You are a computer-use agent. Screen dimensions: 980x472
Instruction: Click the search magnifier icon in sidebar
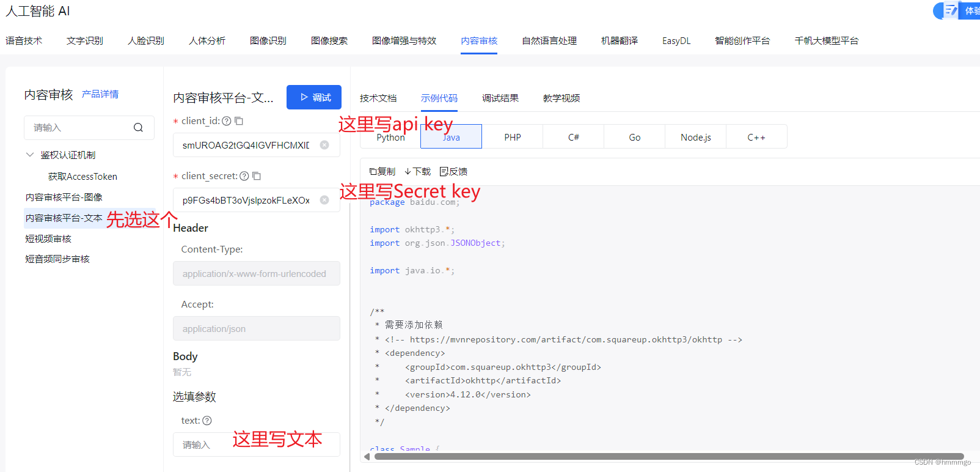138,127
